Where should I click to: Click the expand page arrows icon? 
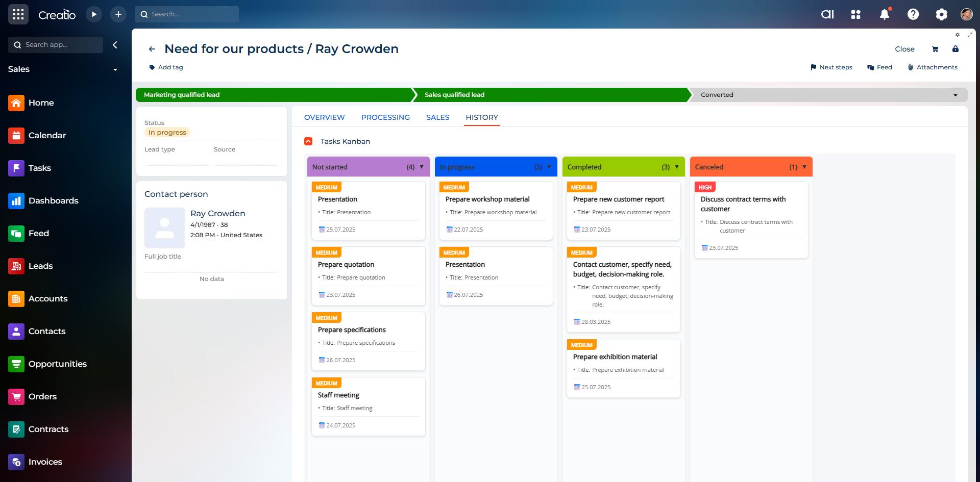(x=970, y=35)
